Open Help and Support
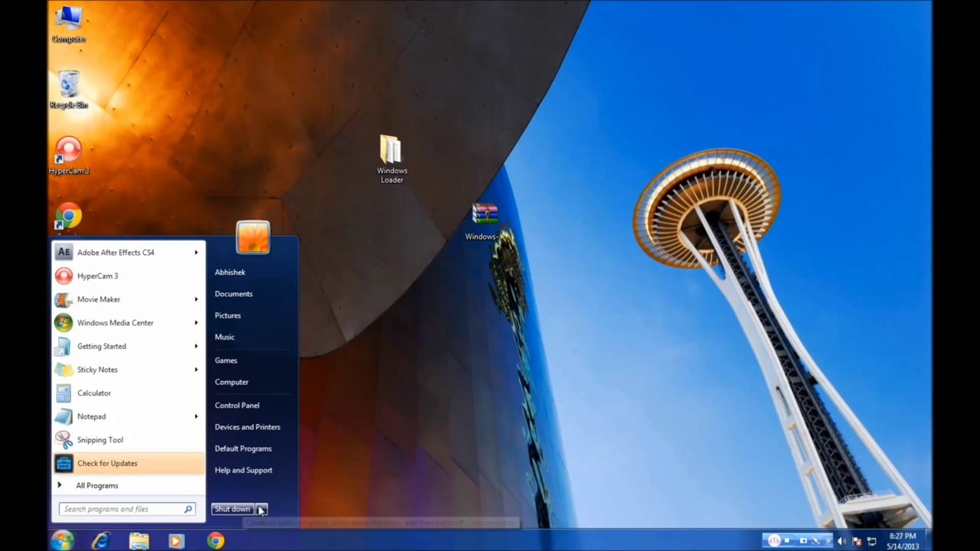 243,471
